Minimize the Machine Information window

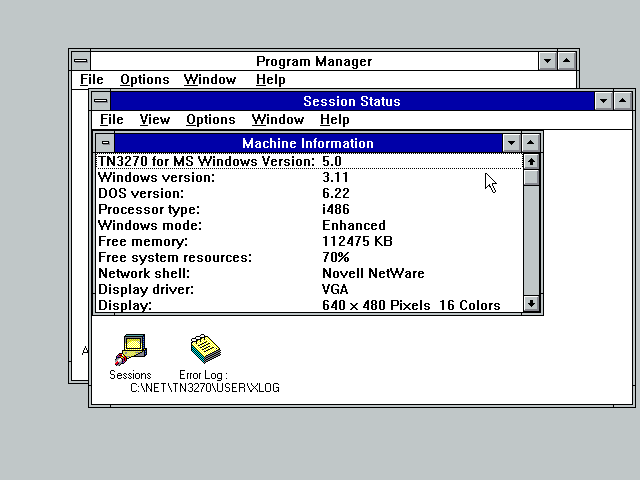[x=511, y=143]
